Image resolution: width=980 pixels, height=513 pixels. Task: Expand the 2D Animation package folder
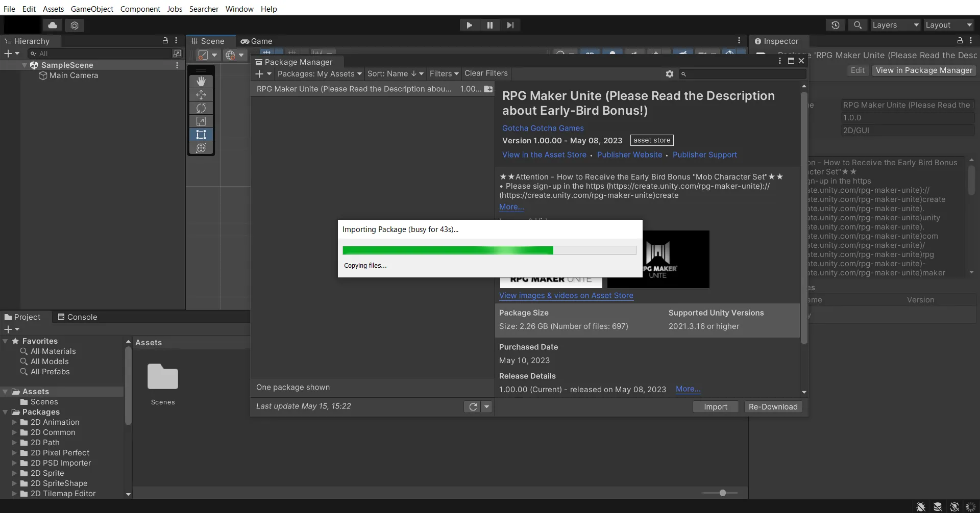(14, 422)
